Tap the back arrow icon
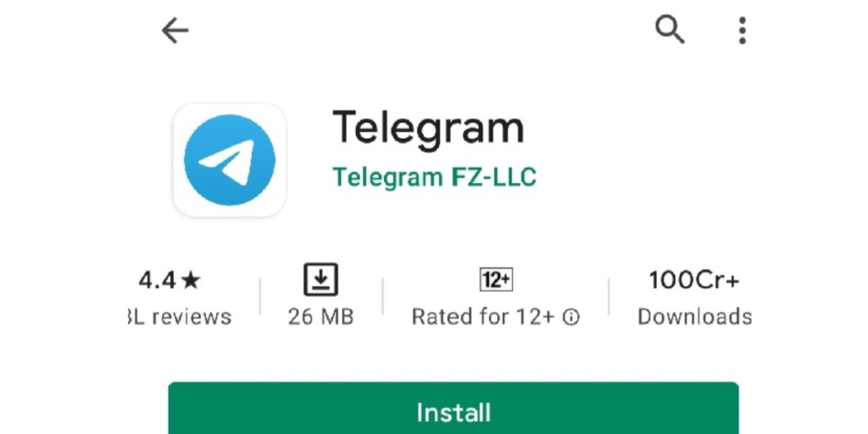The width and height of the screenshot is (868, 434). pos(175,31)
